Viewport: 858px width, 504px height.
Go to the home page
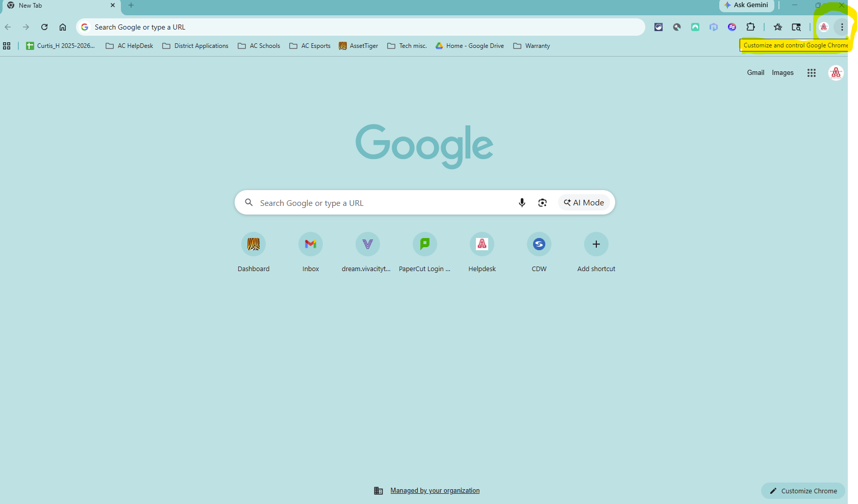[63, 27]
